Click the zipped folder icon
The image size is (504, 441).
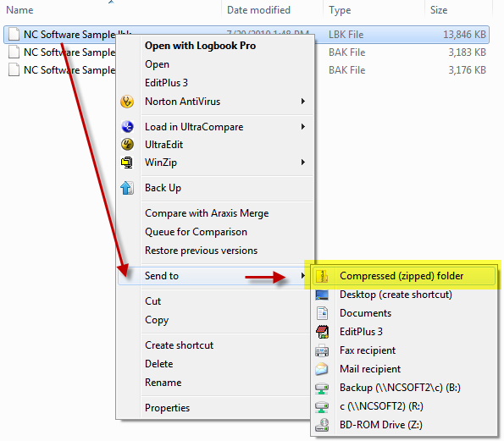pos(322,276)
